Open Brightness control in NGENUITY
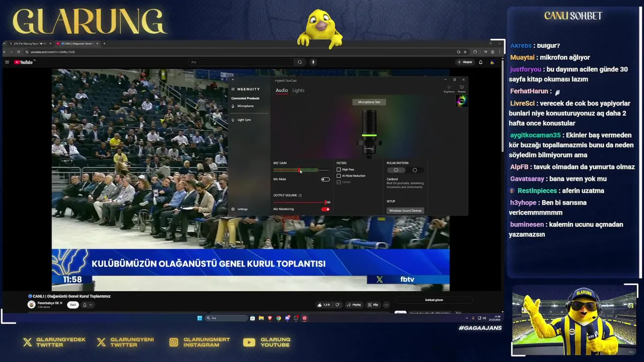Screen dimensions: 644x362 point(449,88)
